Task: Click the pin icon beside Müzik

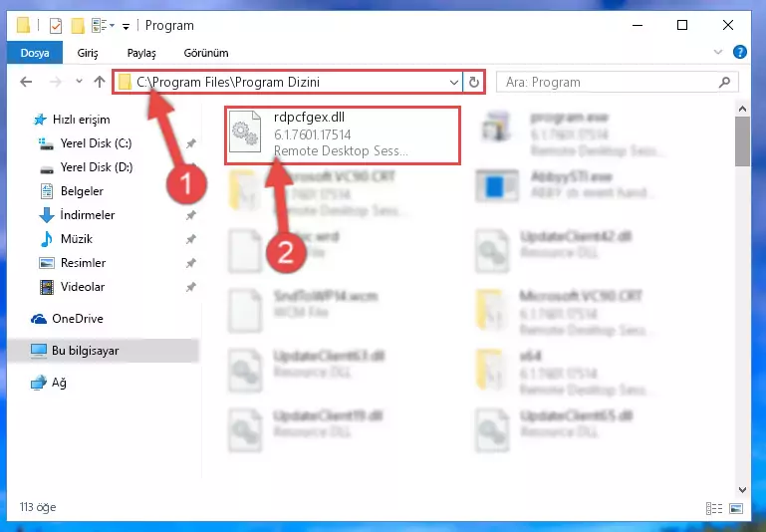Action: tap(191, 239)
